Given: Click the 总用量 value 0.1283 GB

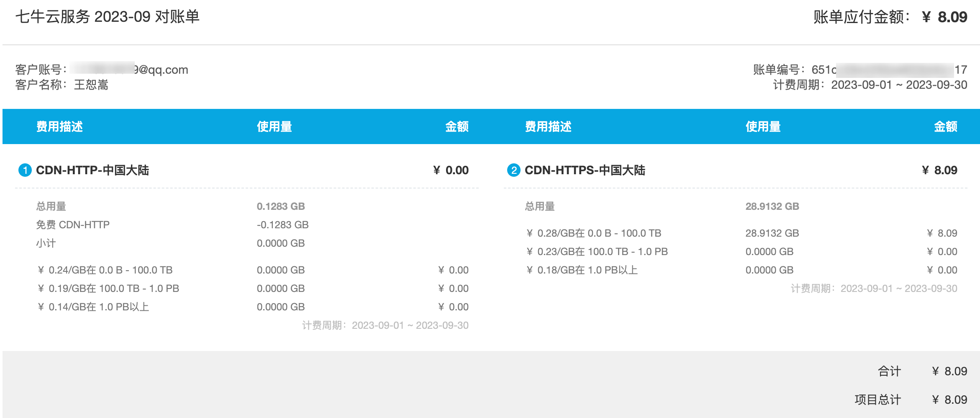Looking at the screenshot, I should [281, 206].
